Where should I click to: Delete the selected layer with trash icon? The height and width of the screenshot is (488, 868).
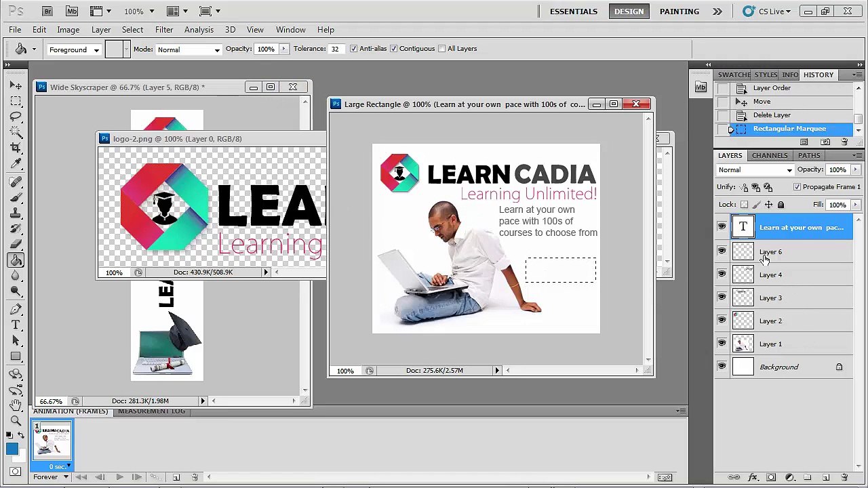(x=844, y=477)
